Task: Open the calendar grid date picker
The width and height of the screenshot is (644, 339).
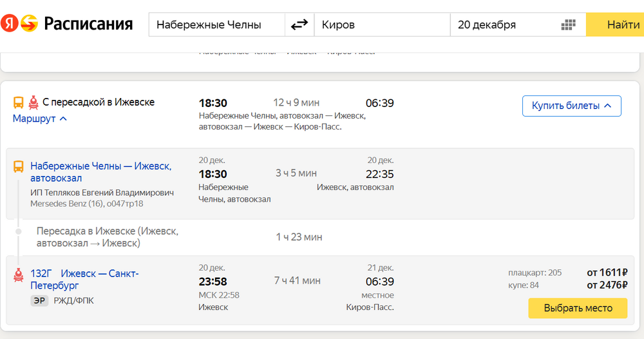Action: click(568, 24)
